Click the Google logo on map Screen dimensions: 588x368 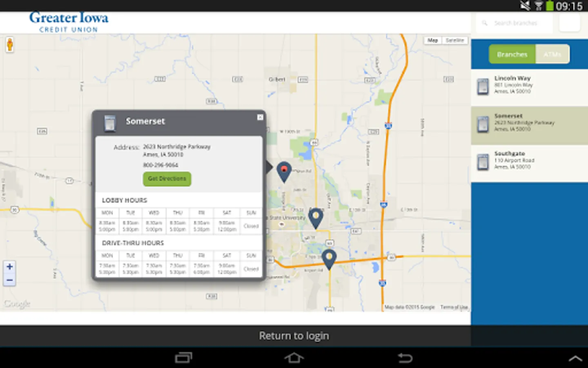coord(17,304)
